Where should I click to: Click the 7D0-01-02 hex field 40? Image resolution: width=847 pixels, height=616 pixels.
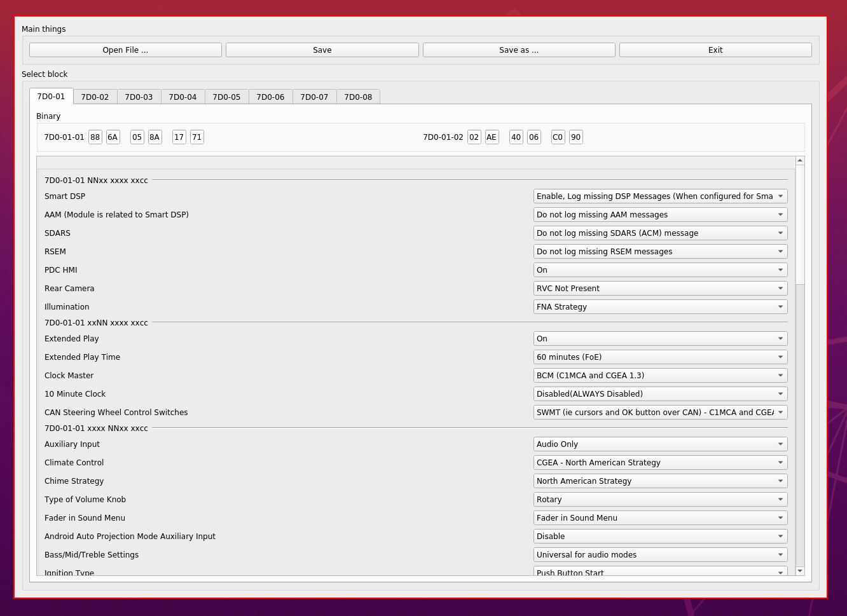[516, 137]
